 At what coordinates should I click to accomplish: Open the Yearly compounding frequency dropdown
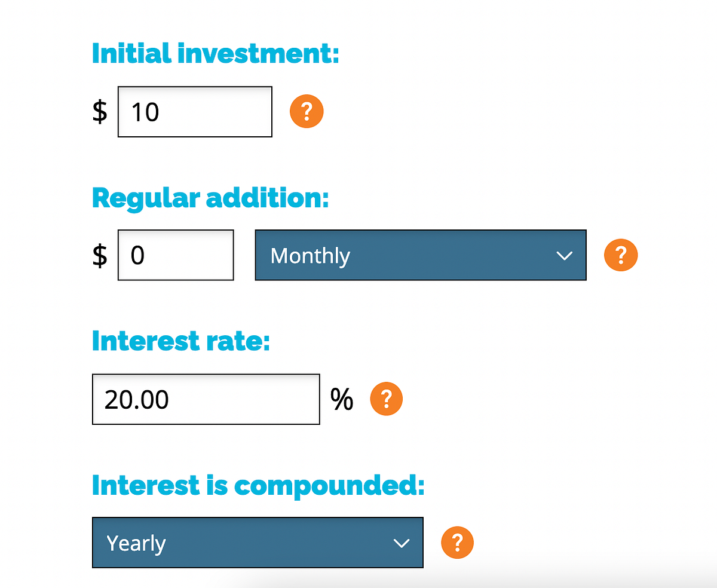coord(257,543)
